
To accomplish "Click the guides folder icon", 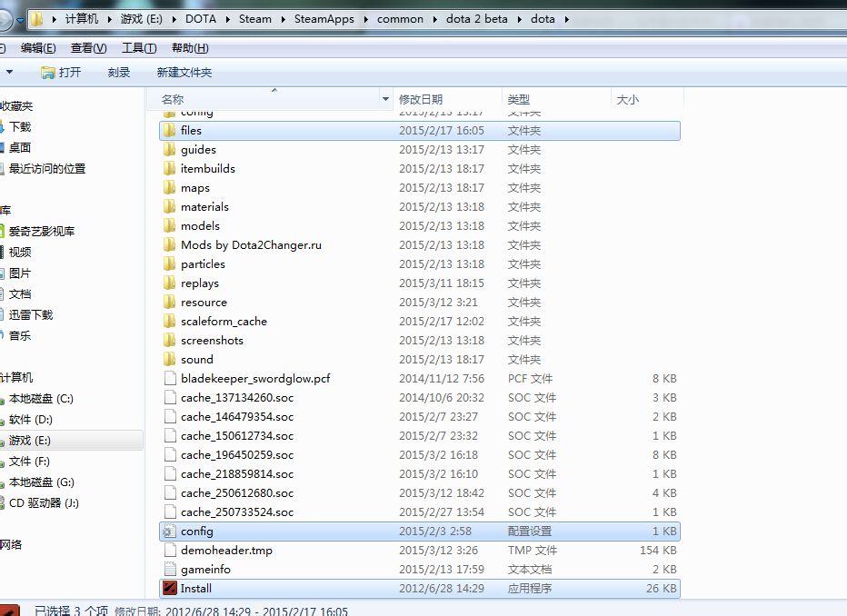I will (x=170, y=150).
